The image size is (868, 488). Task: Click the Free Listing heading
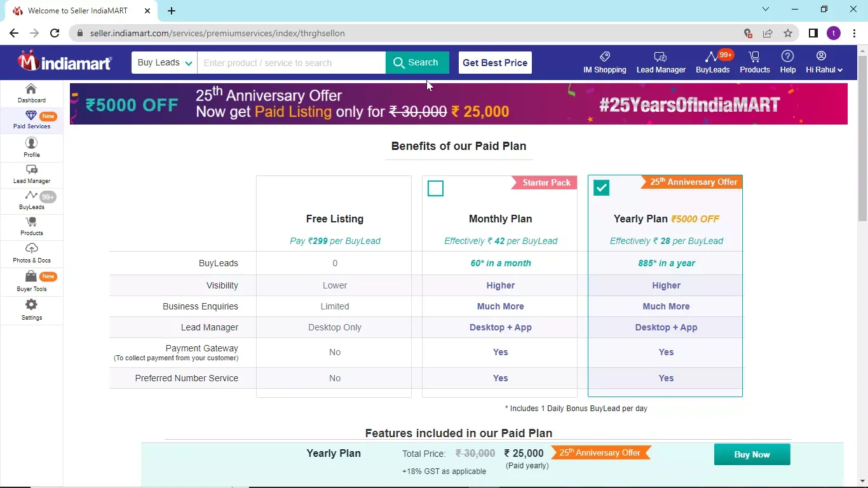tap(334, 219)
